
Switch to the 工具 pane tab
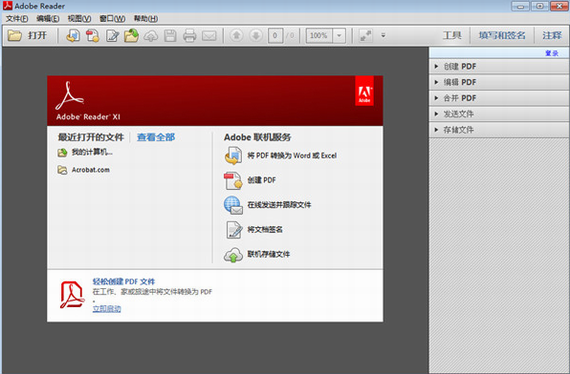point(452,35)
